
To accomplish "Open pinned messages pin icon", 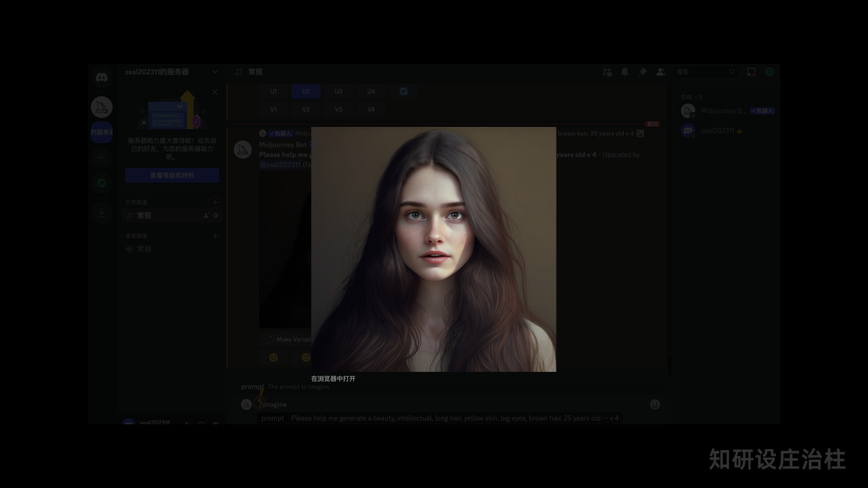I will (x=642, y=72).
